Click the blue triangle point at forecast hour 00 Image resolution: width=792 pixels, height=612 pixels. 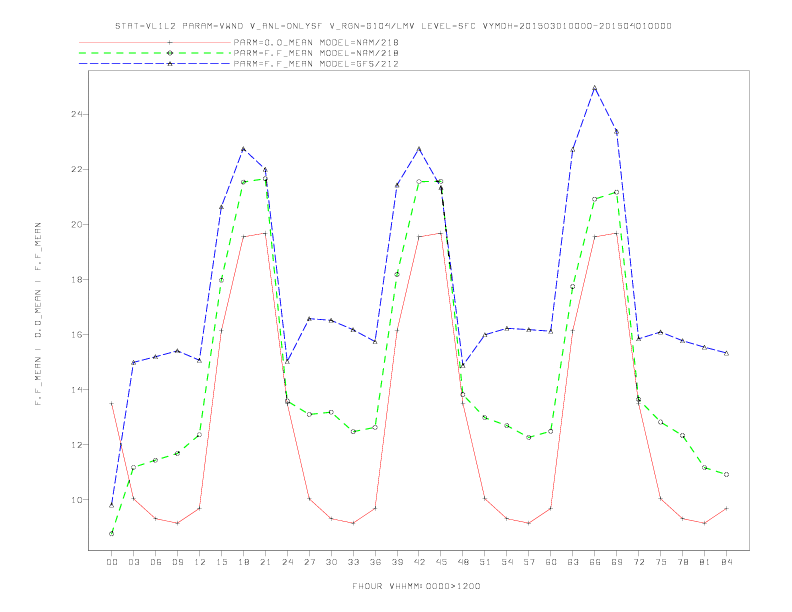[x=112, y=505]
